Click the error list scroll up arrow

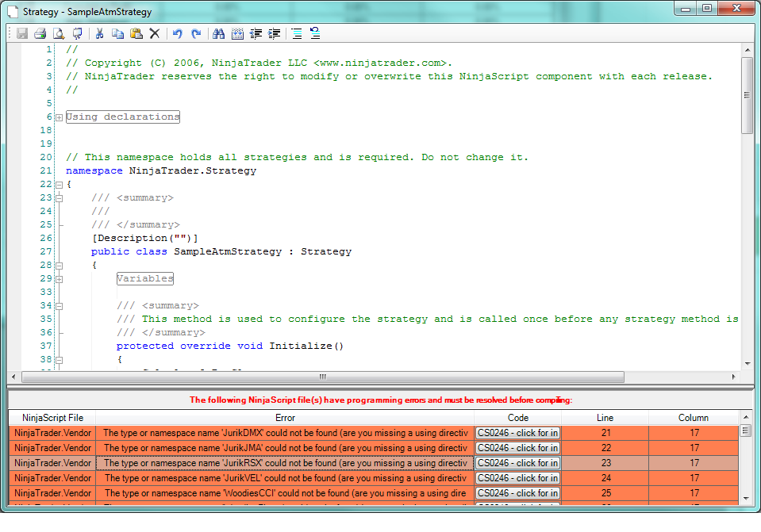pyautogui.click(x=746, y=417)
